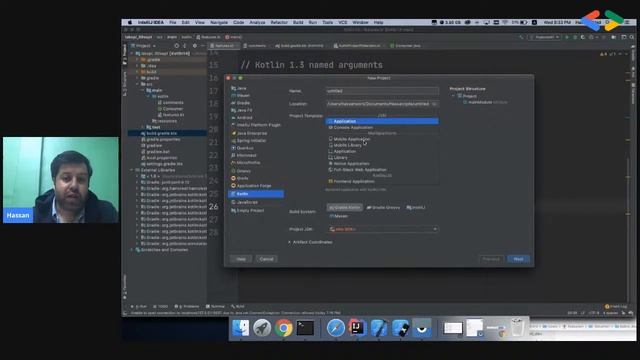Screen dimensions: 640x360
Task: Collapse Project node in Project Structure
Action: (453, 96)
